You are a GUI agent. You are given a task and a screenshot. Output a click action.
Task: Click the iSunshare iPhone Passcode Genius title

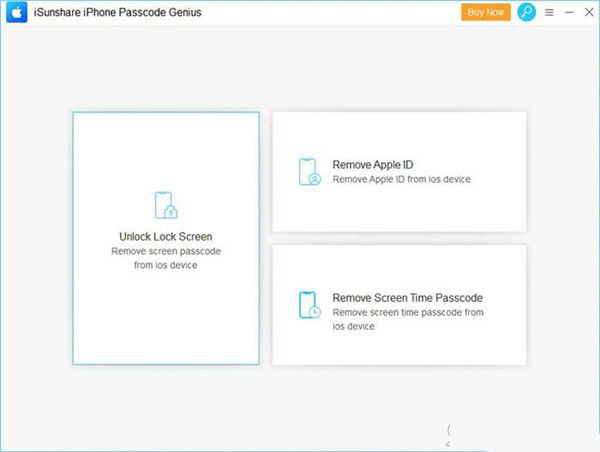[x=117, y=12]
